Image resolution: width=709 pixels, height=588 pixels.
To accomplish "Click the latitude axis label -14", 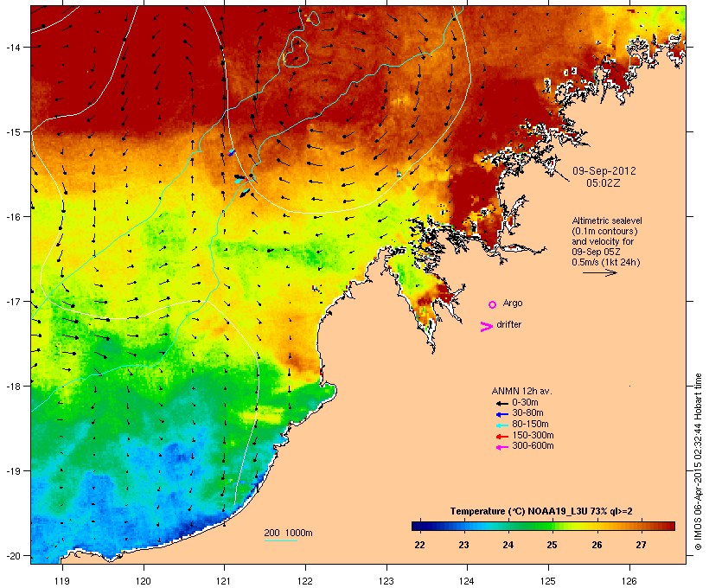I will (x=12, y=47).
